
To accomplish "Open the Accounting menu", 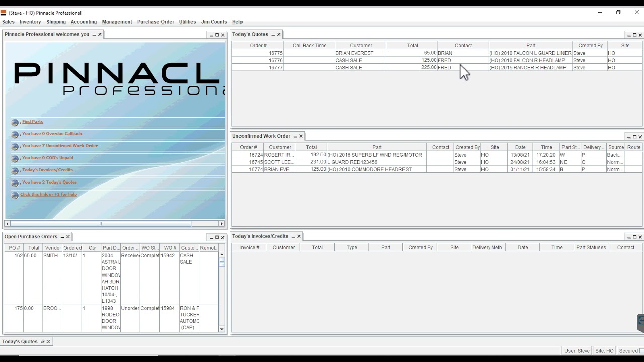I will (x=84, y=22).
